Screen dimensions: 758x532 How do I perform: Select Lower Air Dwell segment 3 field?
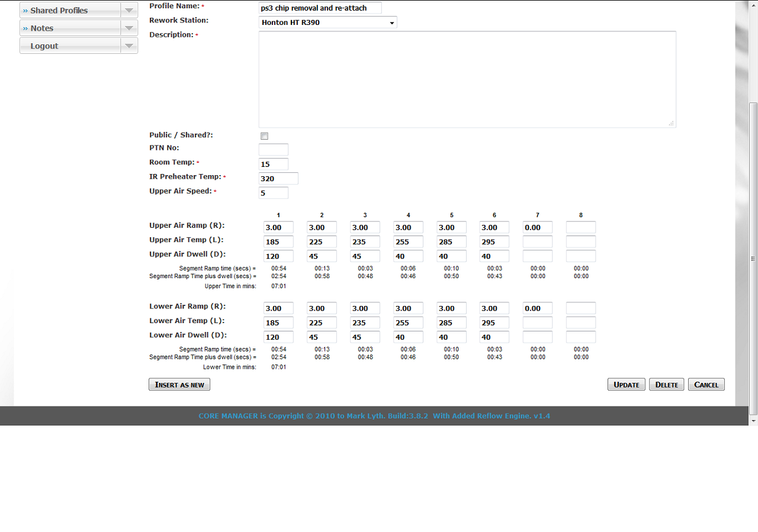(x=365, y=337)
